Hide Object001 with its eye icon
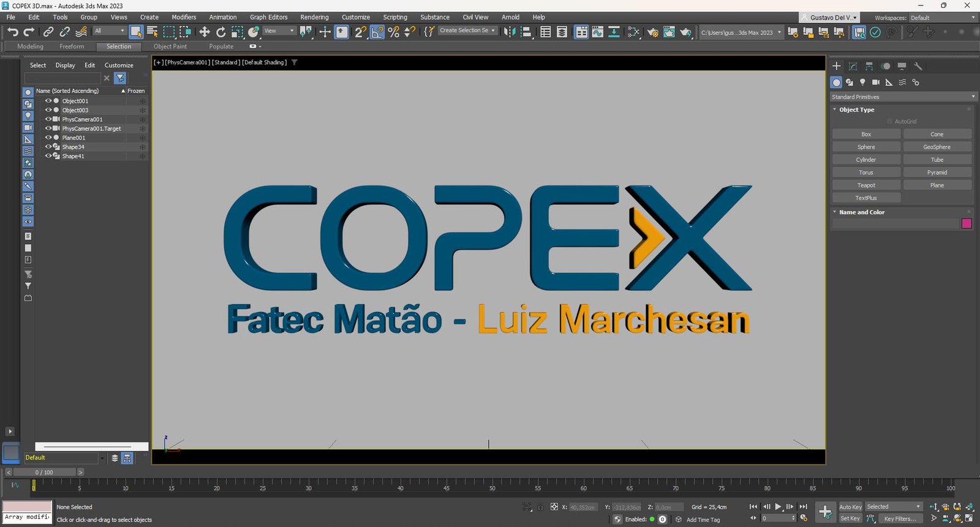Viewport: 980px width, 527px height. click(x=48, y=101)
